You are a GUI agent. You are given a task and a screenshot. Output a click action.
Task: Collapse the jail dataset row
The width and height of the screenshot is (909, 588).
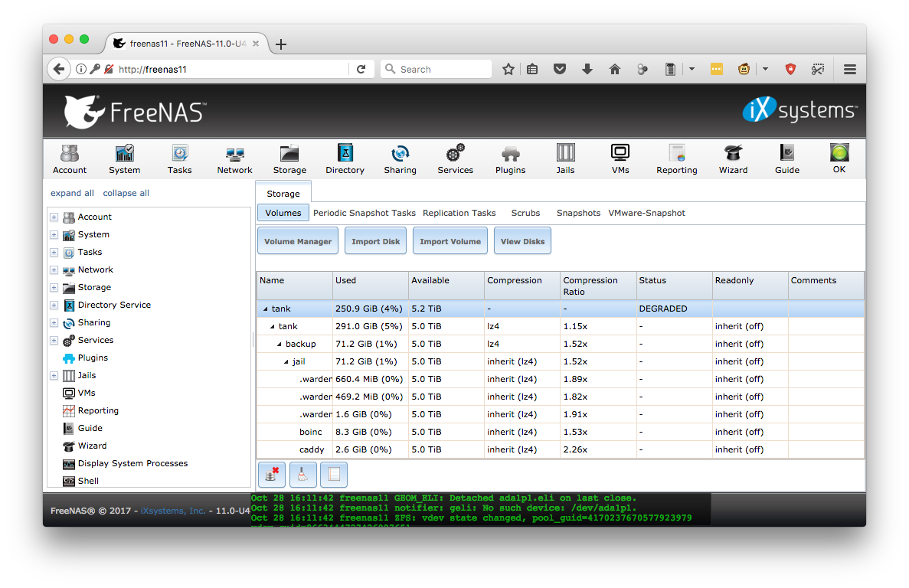pos(286,361)
